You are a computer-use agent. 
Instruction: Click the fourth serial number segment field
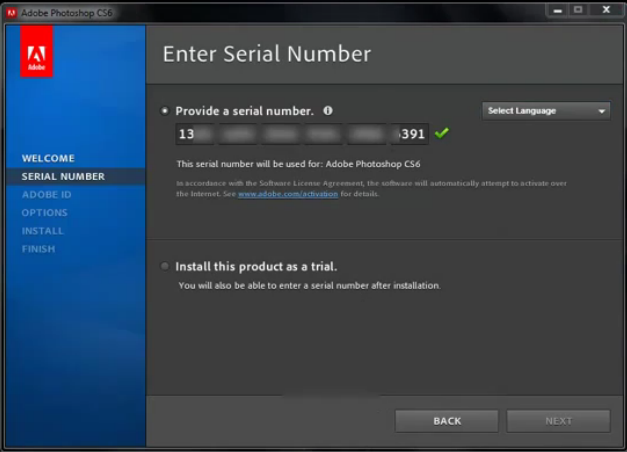[x=323, y=134]
